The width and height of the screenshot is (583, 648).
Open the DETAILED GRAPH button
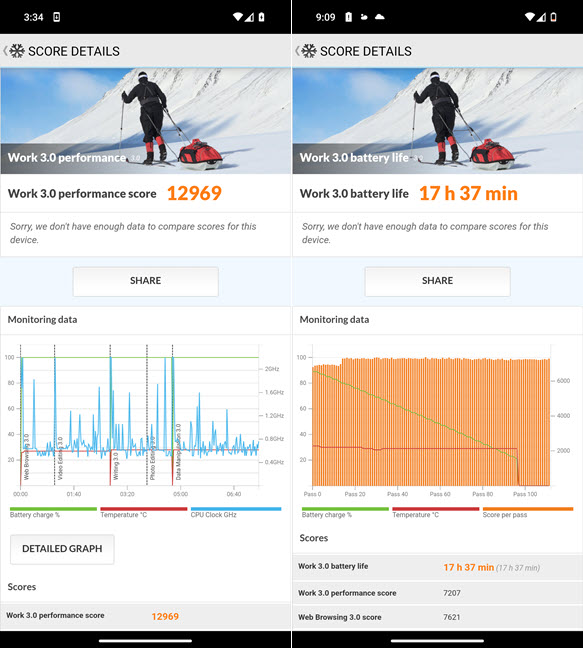point(62,549)
